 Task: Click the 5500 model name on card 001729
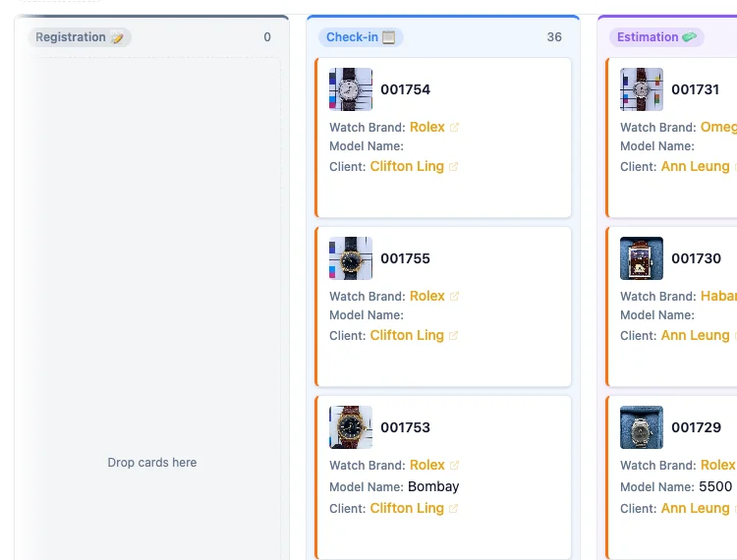pos(715,486)
